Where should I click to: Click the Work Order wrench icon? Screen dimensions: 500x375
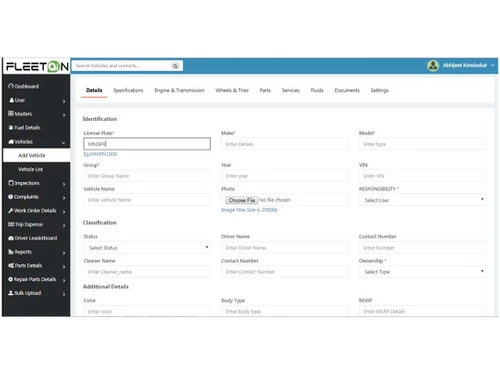tap(11, 211)
